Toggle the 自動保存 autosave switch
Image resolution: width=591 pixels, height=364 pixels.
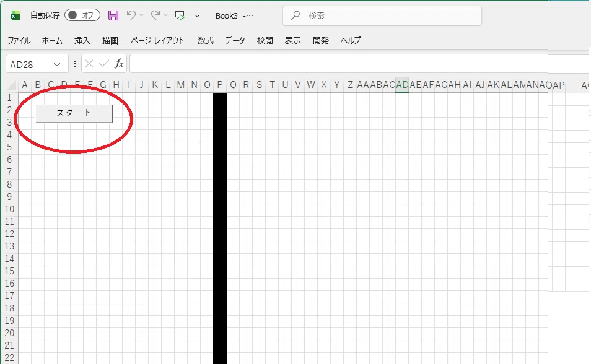point(82,15)
